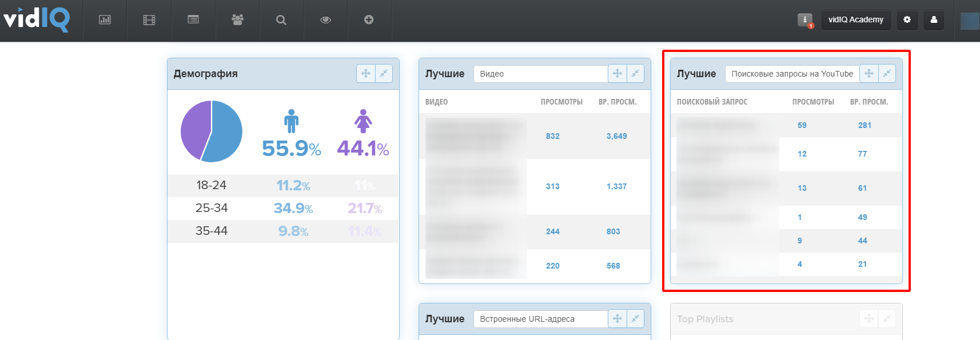Open the info notifications icon

(805, 20)
